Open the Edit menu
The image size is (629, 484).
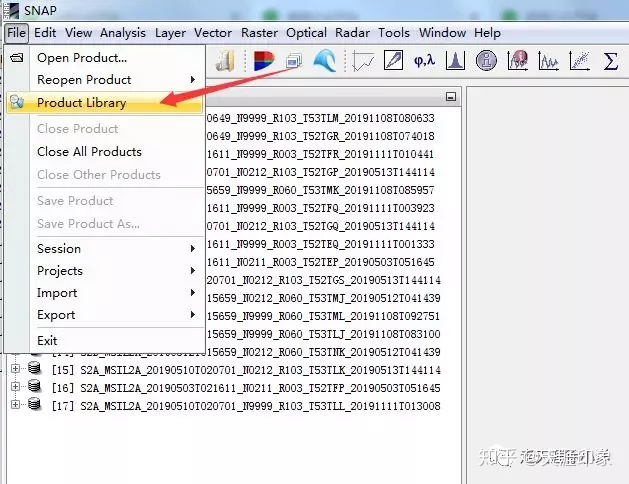pos(45,32)
